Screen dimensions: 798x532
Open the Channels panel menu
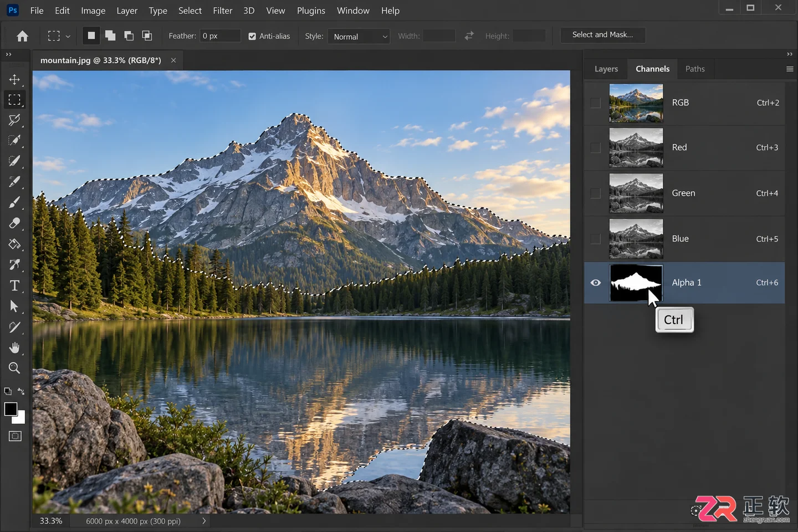(790, 69)
